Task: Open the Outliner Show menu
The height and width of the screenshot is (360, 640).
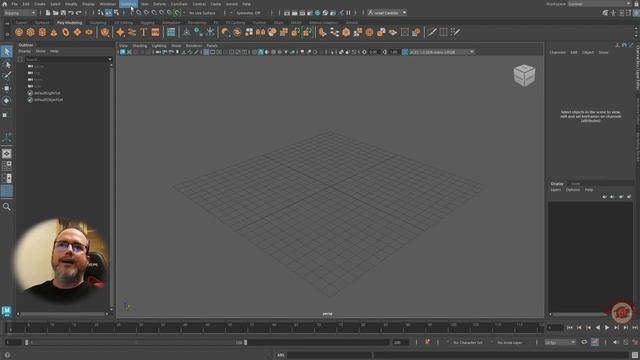Action: tap(40, 51)
